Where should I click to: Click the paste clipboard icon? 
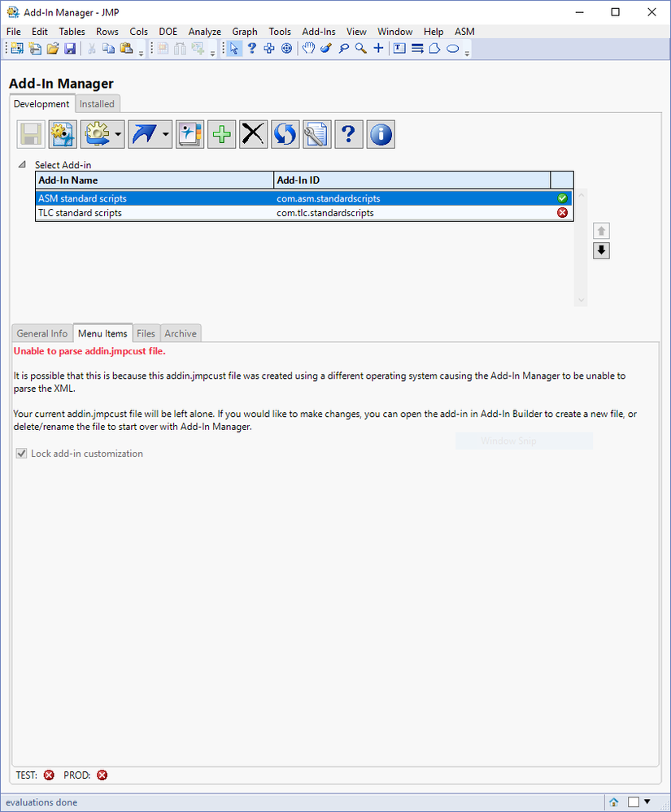tap(126, 49)
